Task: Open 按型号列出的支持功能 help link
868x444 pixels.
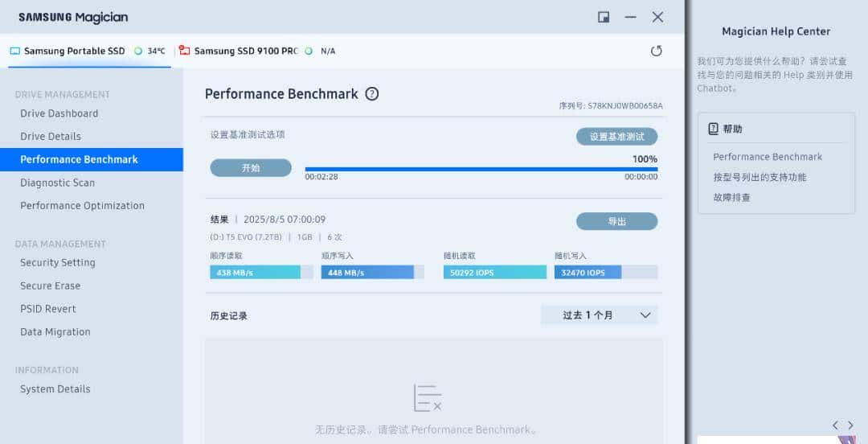Action: [x=759, y=178]
